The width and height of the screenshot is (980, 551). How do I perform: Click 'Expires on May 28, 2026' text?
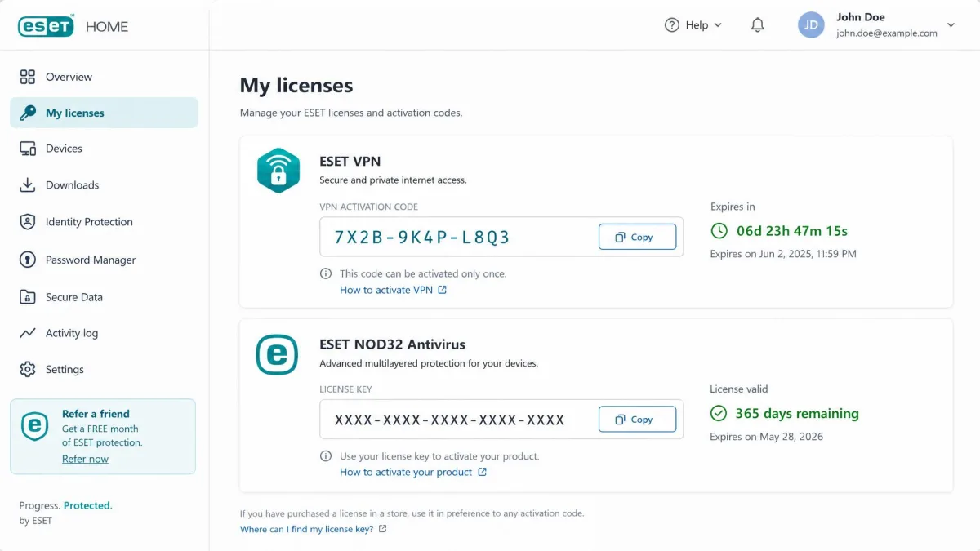(767, 437)
